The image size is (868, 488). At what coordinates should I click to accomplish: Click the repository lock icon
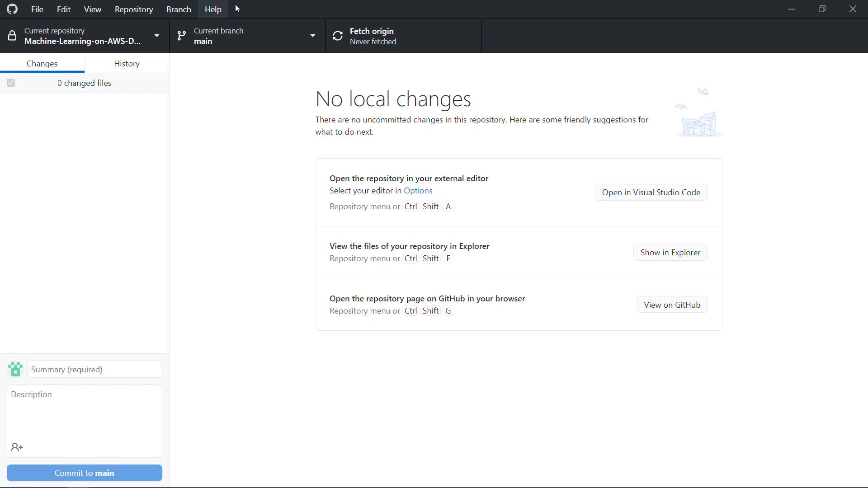(x=12, y=36)
